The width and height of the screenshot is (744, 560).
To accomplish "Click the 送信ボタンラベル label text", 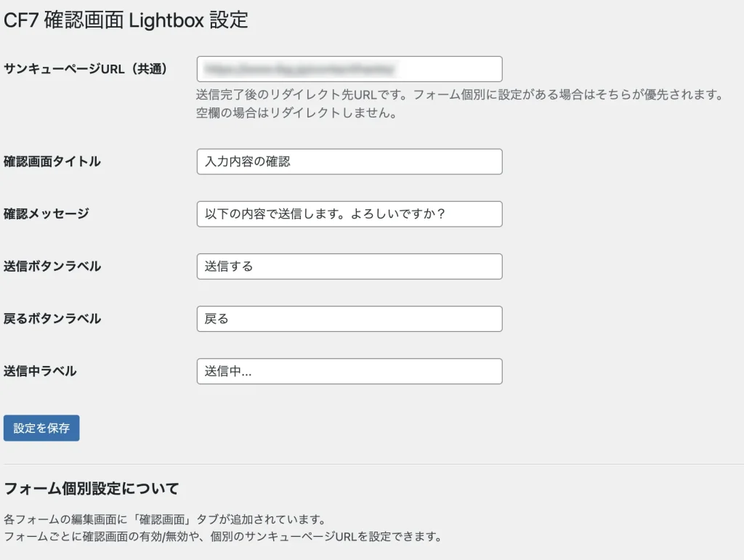I will 52,266.
